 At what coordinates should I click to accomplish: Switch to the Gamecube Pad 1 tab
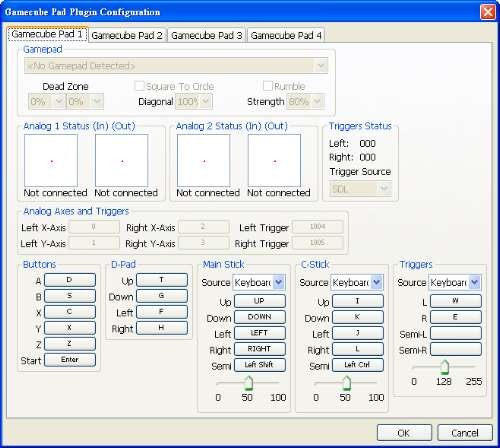click(47, 34)
